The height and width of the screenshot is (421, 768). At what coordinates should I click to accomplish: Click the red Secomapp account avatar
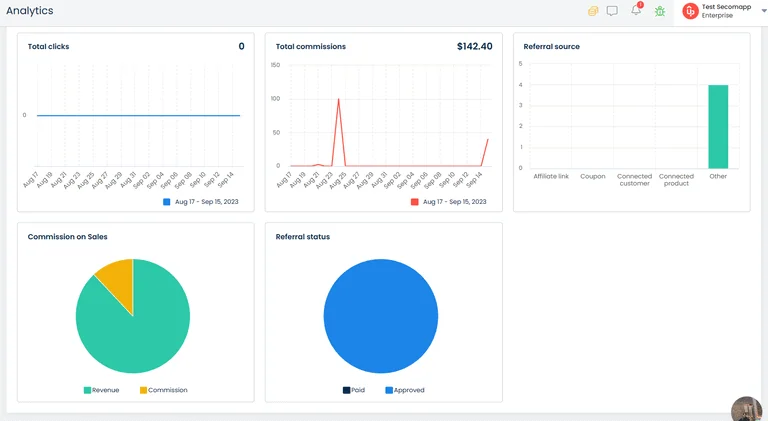690,11
